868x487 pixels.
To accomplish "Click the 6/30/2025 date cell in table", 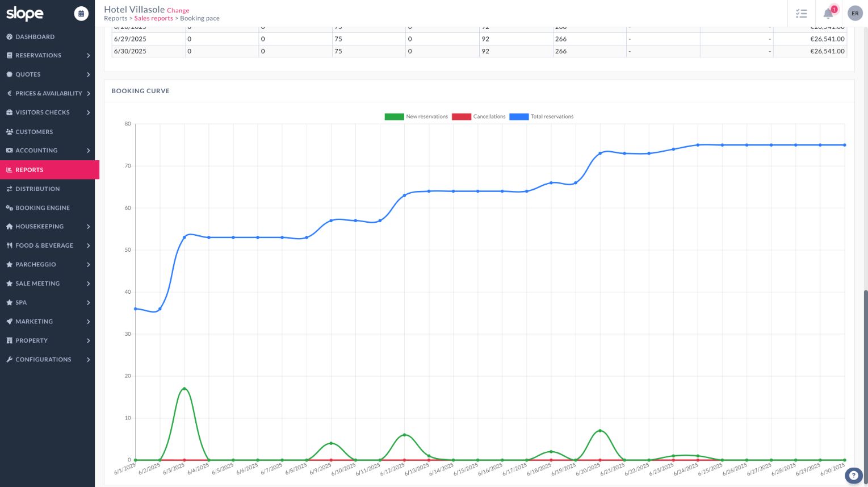I will [149, 51].
